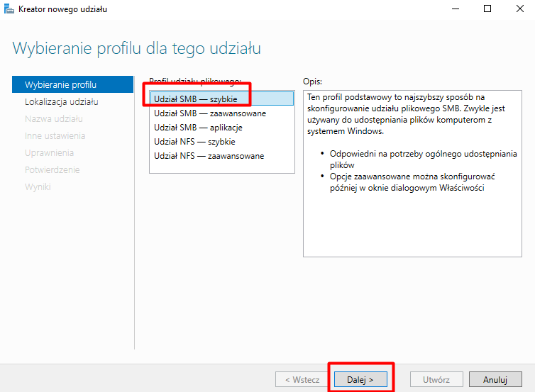
Task: Select the 'Wyniki' step in sidebar
Action: click(x=38, y=187)
